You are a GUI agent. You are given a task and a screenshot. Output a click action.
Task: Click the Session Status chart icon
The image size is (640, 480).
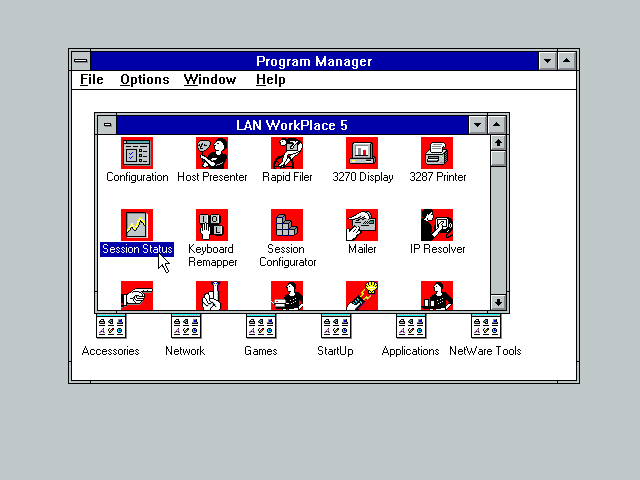tap(137, 225)
